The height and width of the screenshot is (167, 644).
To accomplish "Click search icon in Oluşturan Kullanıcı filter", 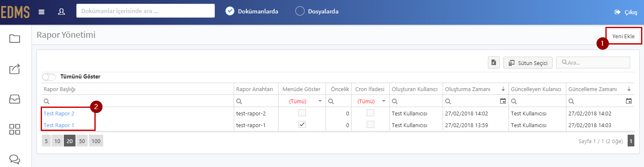I will click(394, 101).
